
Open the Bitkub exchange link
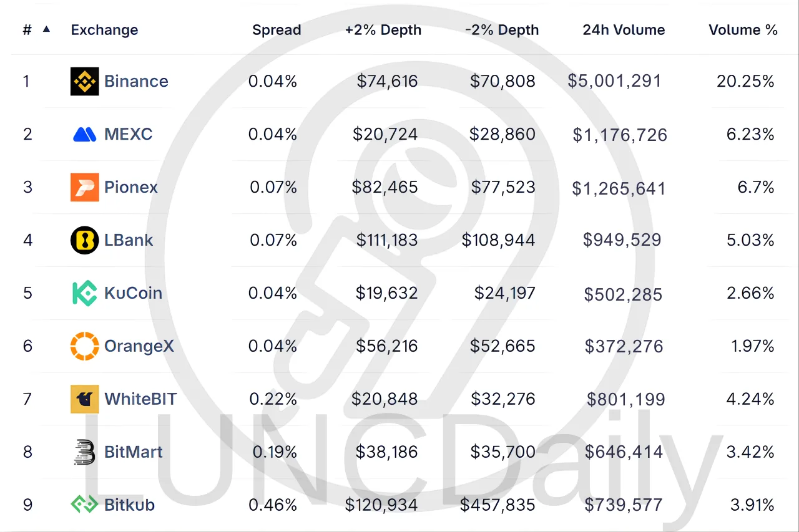129,505
